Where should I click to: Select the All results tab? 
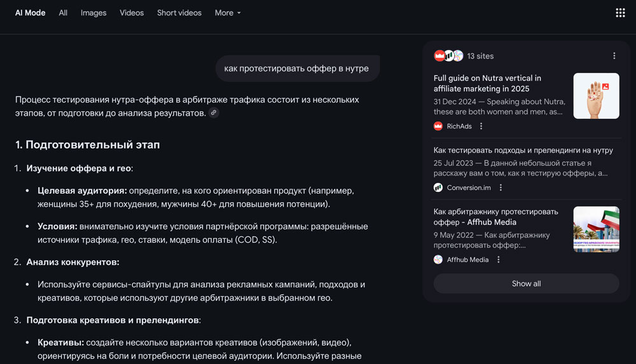(x=63, y=13)
